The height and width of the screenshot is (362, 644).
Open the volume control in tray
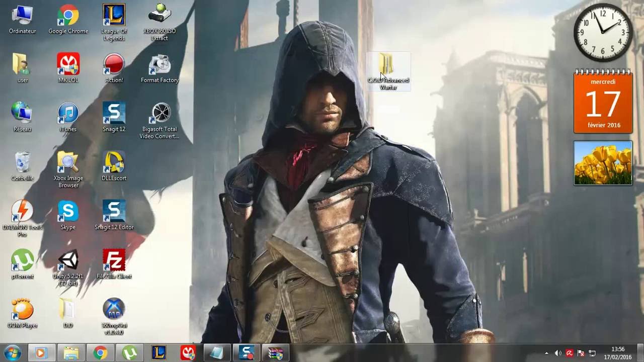click(558, 353)
